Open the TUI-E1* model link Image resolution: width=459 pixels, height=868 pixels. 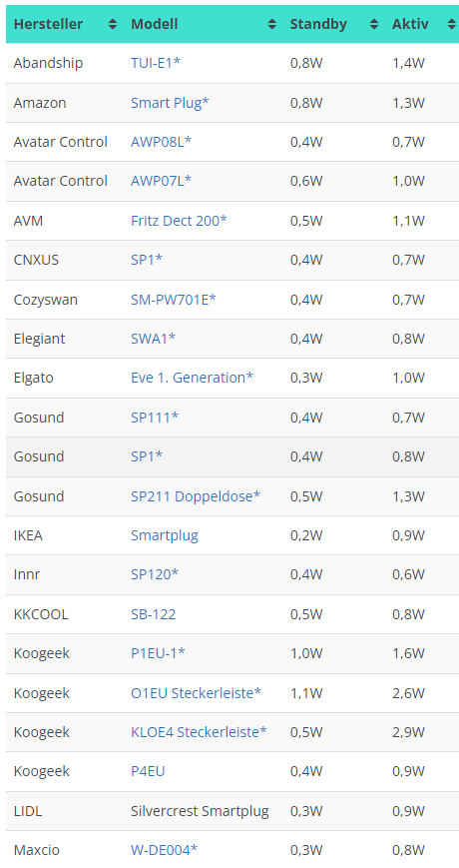pyautogui.click(x=156, y=63)
